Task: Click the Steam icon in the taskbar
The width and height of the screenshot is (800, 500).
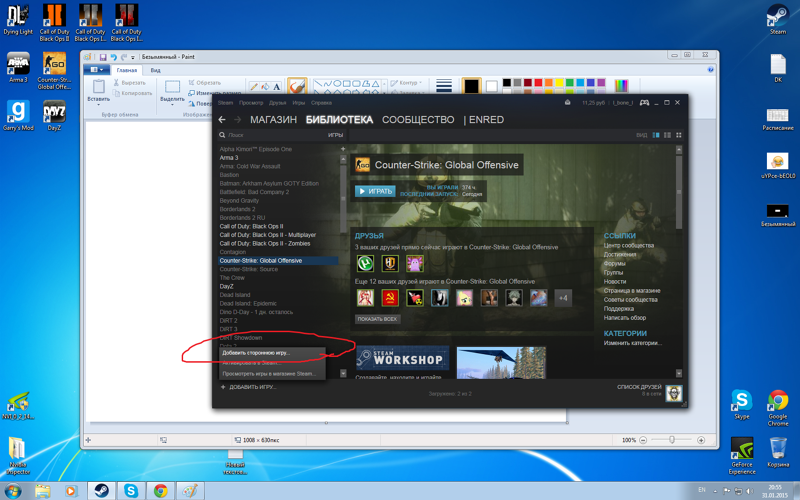Action: pyautogui.click(x=102, y=491)
